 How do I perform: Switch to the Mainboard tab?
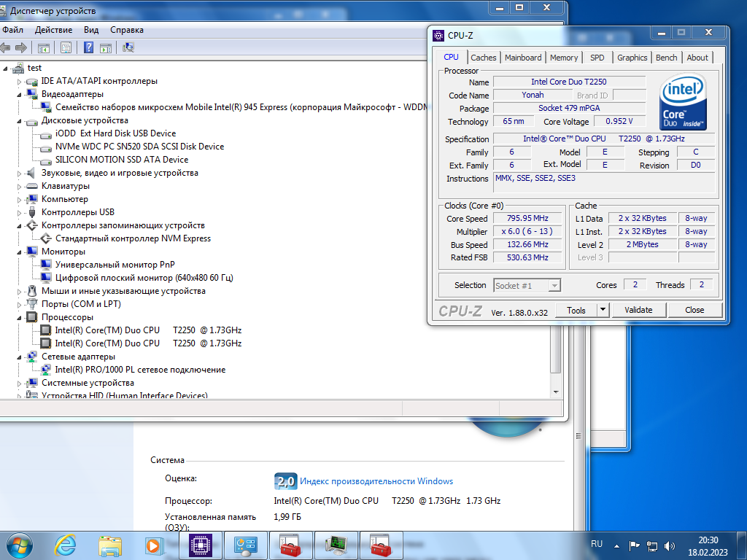coord(523,58)
